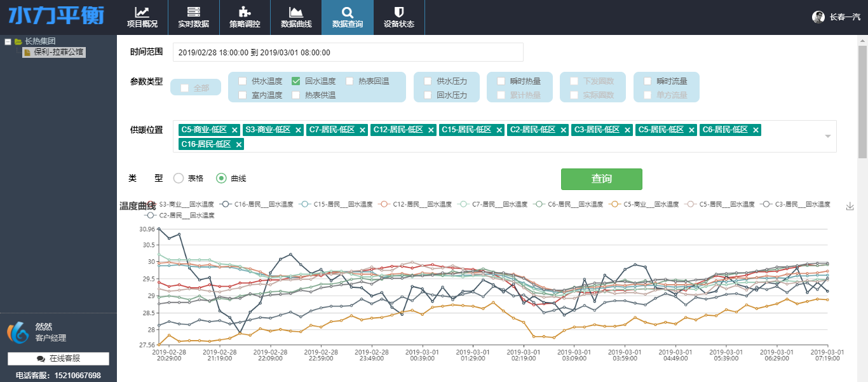Enable the 供水温度 checkbox

click(243, 81)
